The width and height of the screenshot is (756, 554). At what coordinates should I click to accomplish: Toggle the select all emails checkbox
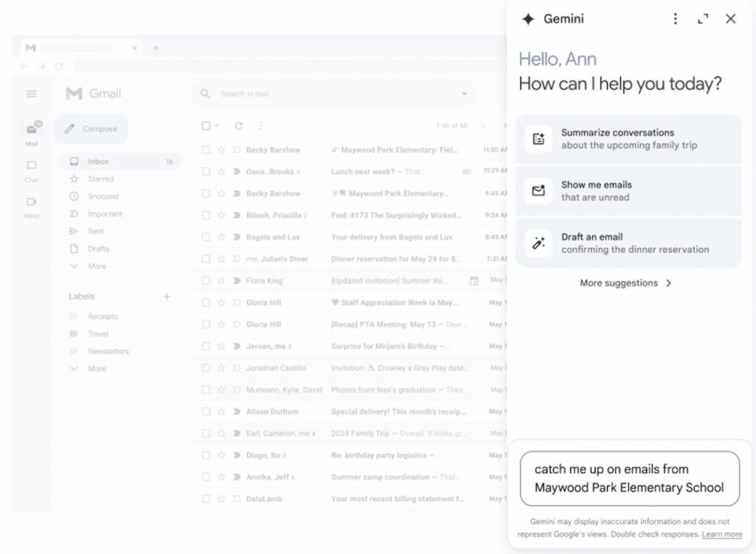pos(206,126)
